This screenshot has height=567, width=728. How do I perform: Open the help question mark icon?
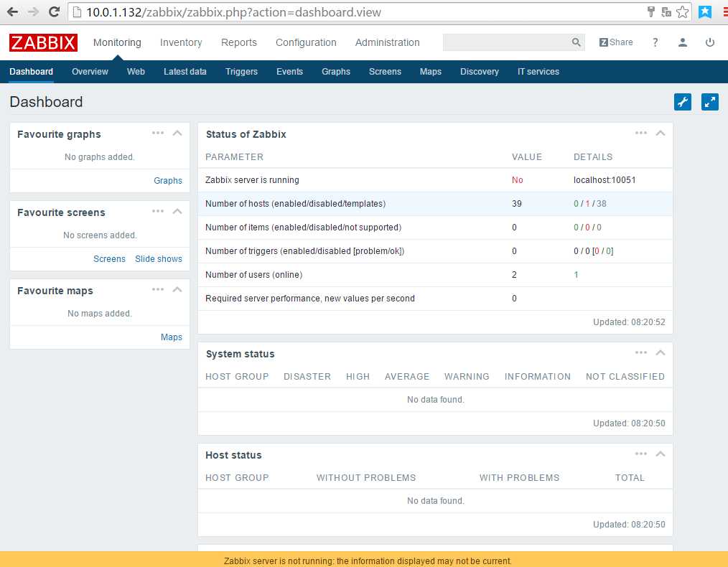655,42
